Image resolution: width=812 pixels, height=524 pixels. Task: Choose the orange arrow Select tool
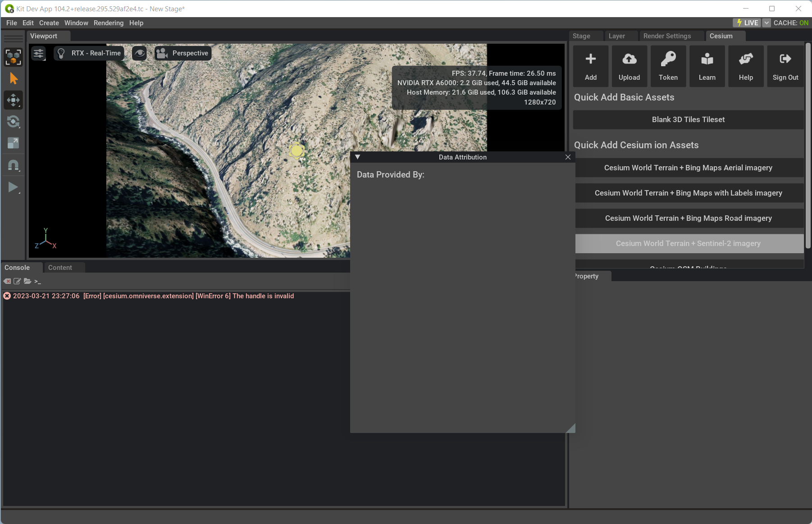click(x=14, y=78)
